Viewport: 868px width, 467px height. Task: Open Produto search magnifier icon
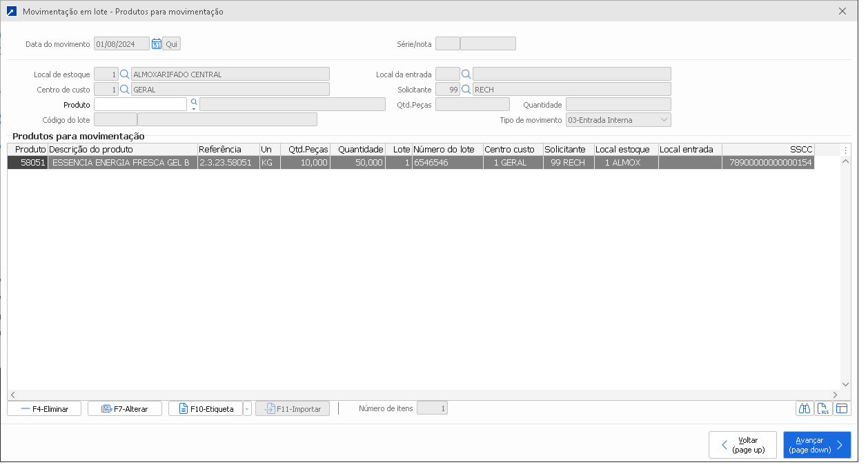[194, 103]
